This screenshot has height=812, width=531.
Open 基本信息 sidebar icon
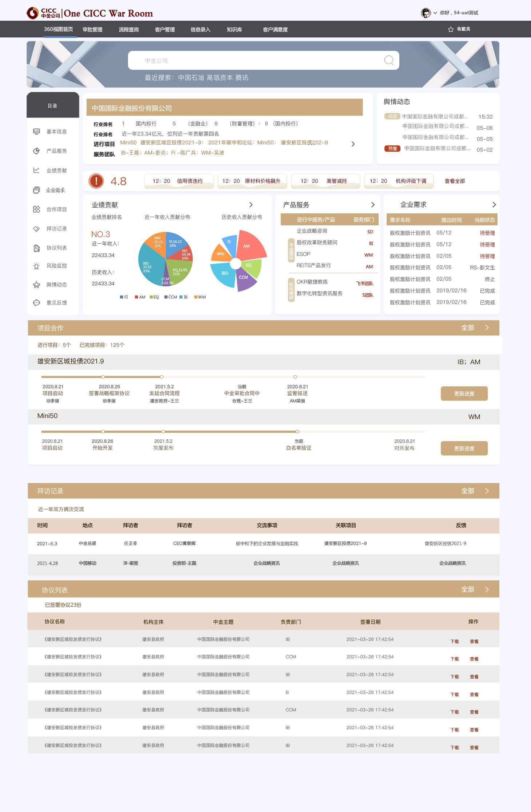pyautogui.click(x=36, y=131)
